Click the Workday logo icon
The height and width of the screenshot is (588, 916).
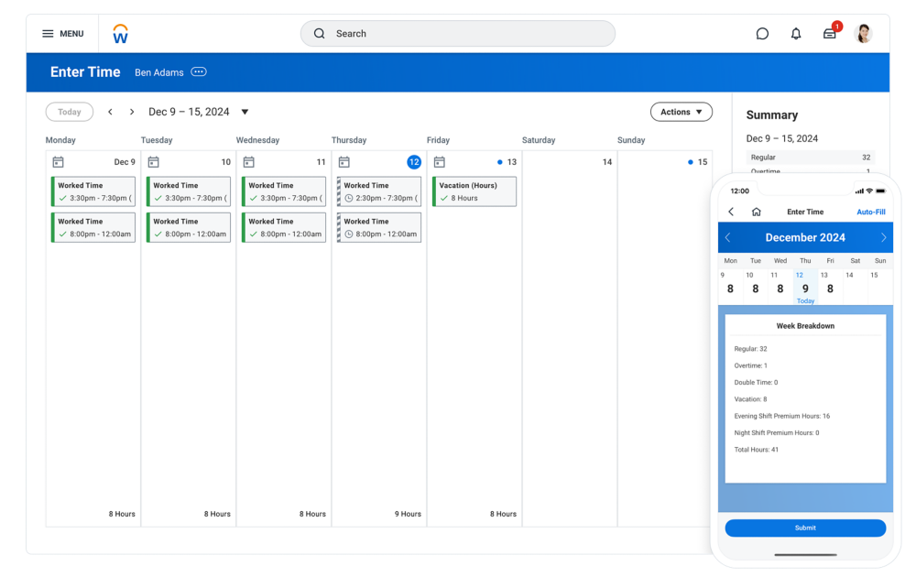click(x=120, y=35)
